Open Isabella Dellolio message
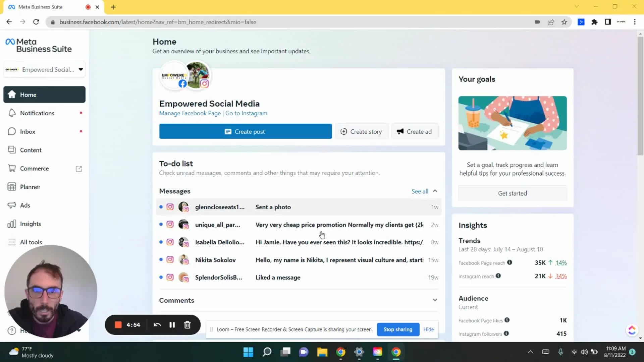This screenshot has height=362, width=644. click(299, 242)
